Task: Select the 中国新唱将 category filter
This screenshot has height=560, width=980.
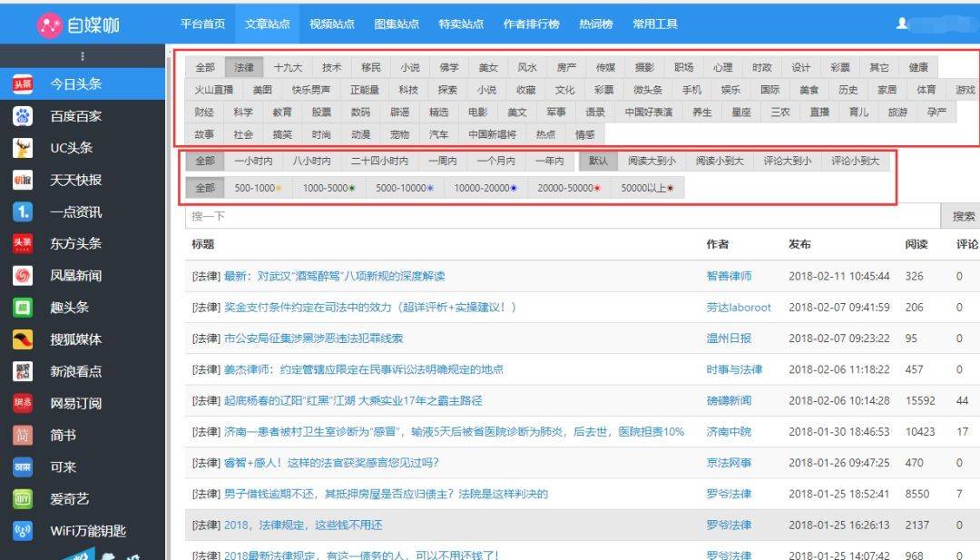Action: tap(493, 134)
